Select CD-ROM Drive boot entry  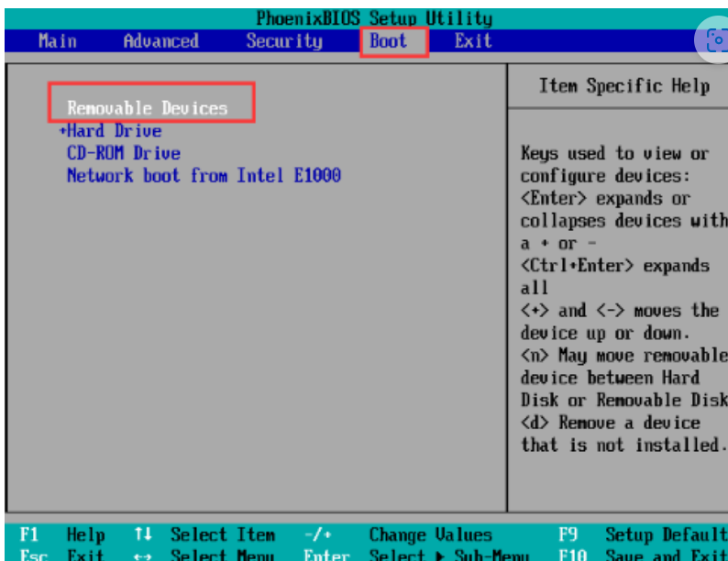[x=123, y=153]
